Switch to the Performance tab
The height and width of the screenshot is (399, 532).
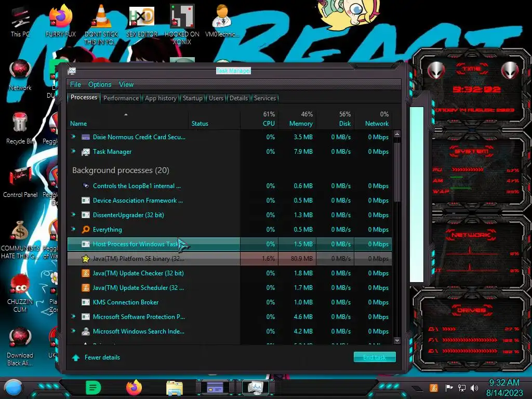tap(121, 98)
